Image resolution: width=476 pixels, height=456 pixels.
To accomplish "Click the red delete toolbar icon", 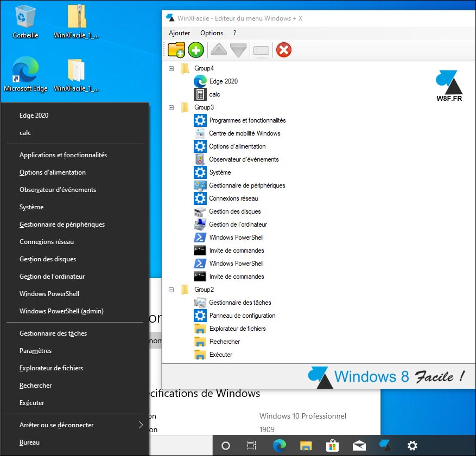I will click(284, 50).
